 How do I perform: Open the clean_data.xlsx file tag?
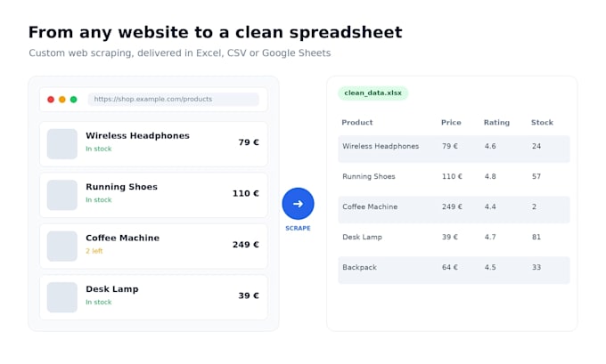tap(373, 93)
